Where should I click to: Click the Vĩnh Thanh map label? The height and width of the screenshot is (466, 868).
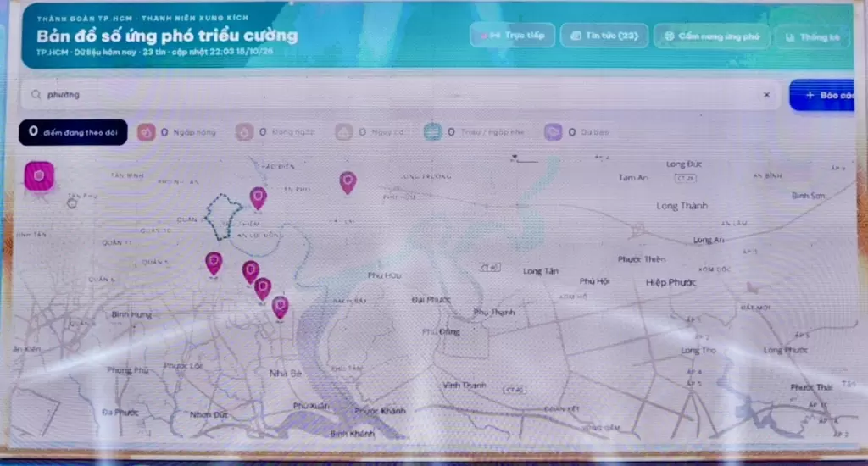coord(465,386)
